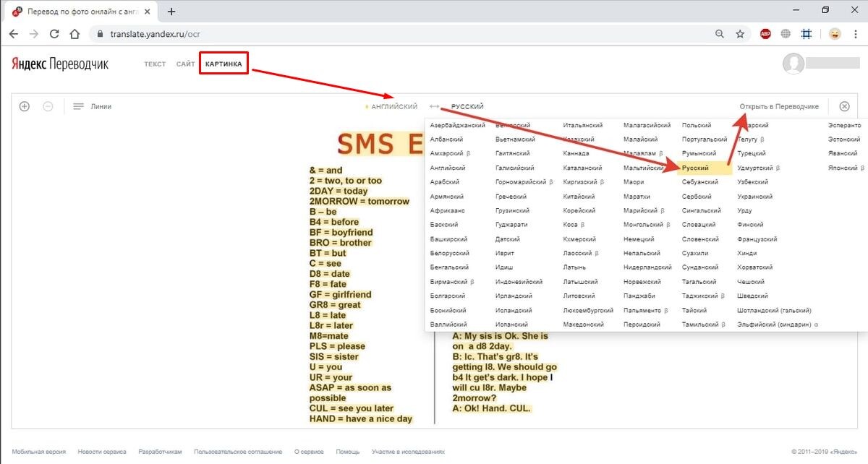Switch to the САЙТ tab
Viewport: 868px width, 464px height.
coord(185,64)
